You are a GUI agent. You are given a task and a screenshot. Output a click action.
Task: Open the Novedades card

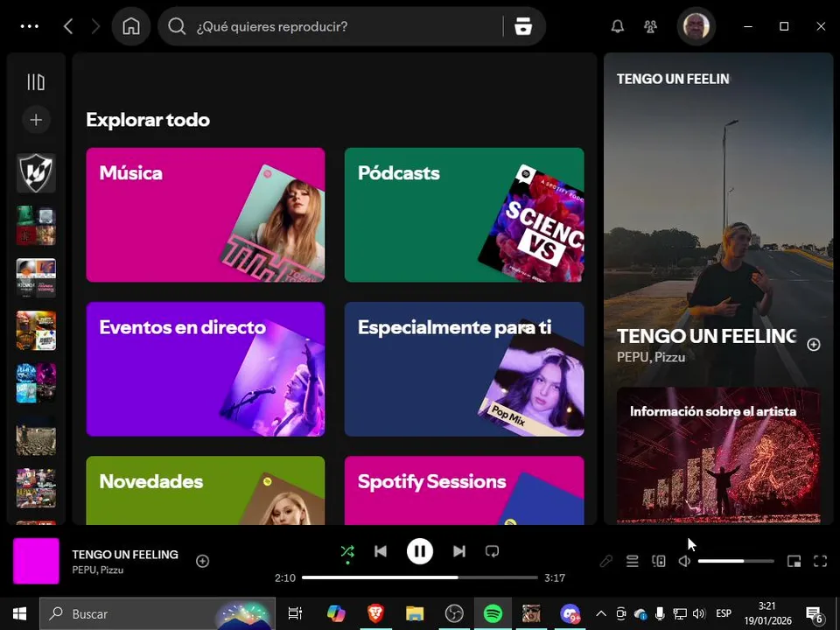point(206,490)
